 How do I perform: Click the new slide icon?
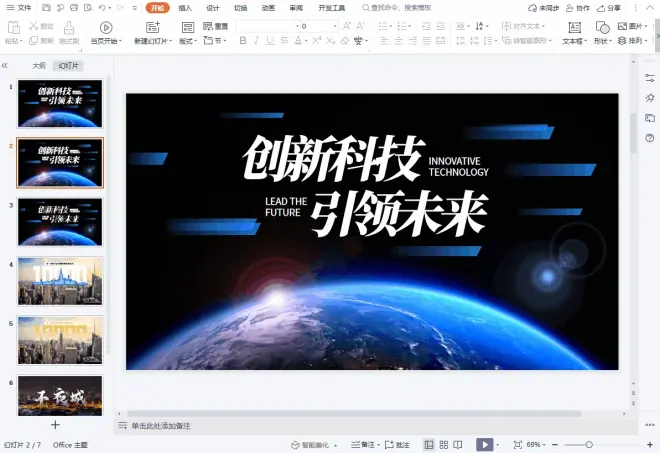tap(152, 27)
